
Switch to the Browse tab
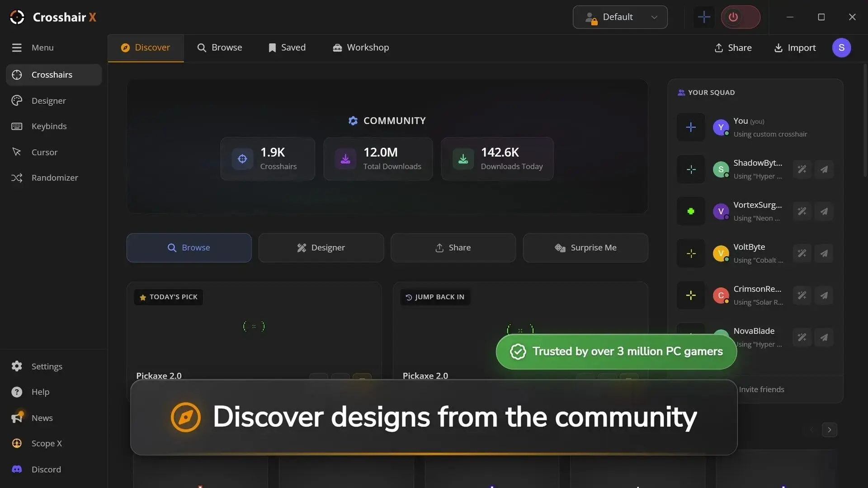[220, 47]
